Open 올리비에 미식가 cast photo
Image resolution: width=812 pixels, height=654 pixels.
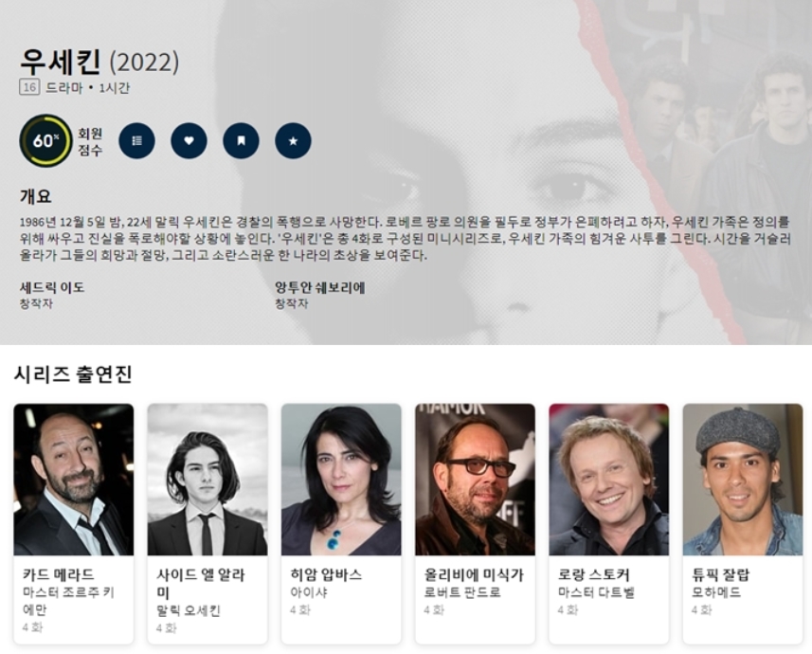(475, 480)
